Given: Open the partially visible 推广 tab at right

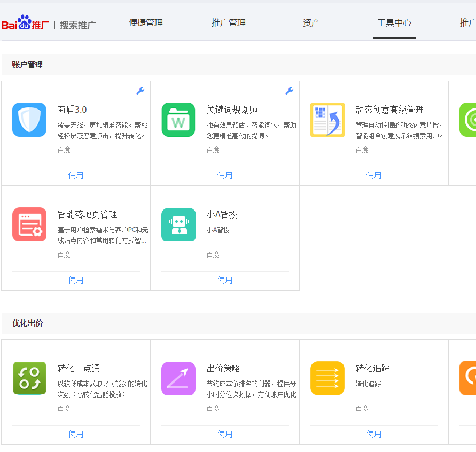Looking at the screenshot, I should coord(468,23).
